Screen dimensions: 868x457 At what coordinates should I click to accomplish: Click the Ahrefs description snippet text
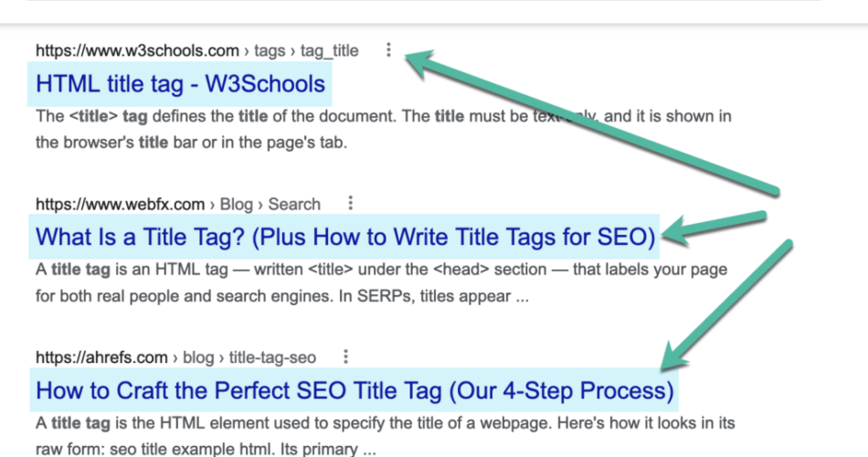tap(365, 436)
